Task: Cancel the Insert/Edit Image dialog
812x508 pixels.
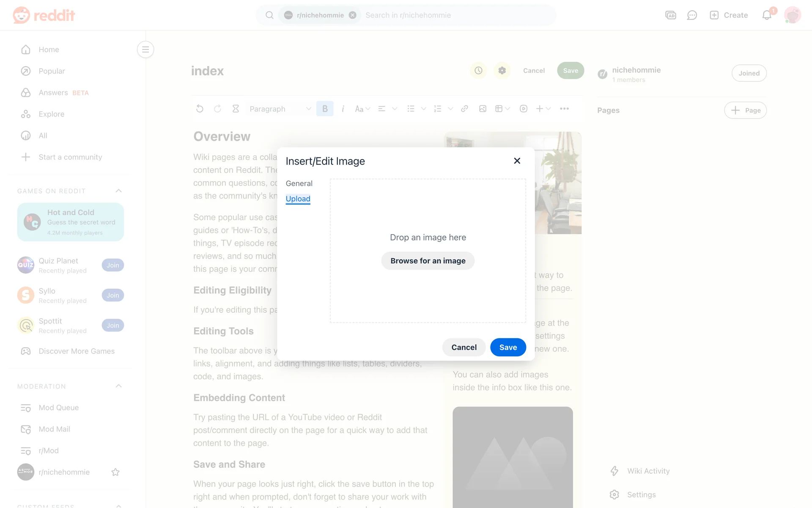Action: click(464, 347)
